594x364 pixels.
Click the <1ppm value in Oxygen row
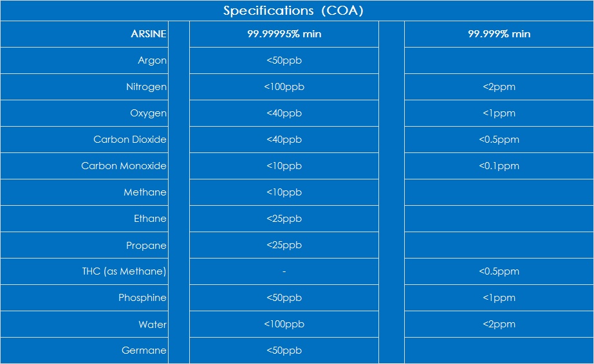tap(499, 113)
